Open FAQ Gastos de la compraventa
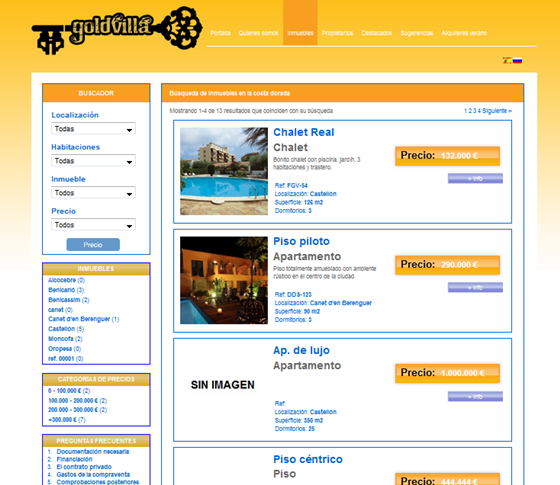The height and width of the screenshot is (485, 560). pyautogui.click(x=93, y=475)
